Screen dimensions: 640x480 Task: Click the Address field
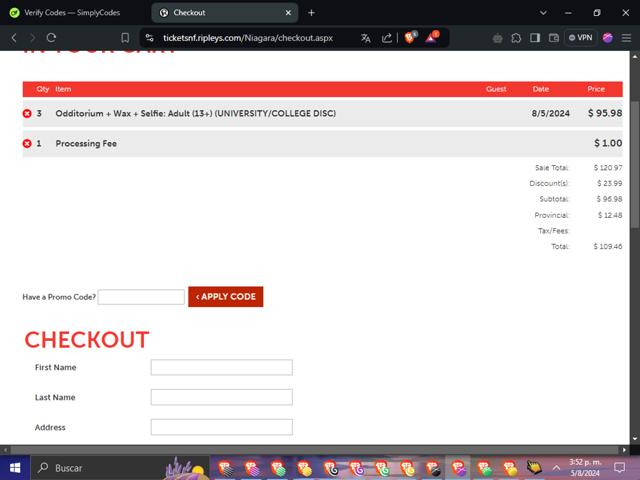[x=222, y=427]
